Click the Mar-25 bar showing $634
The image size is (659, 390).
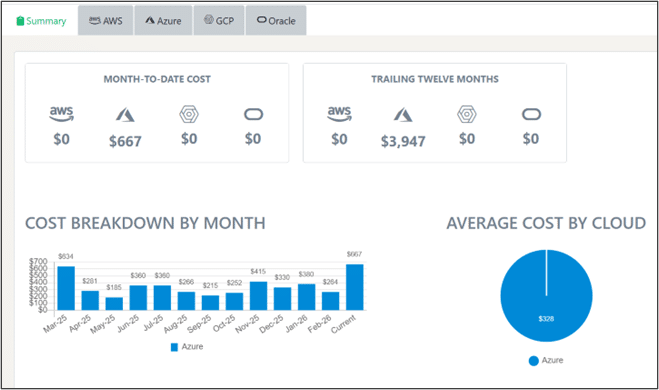tap(66, 288)
